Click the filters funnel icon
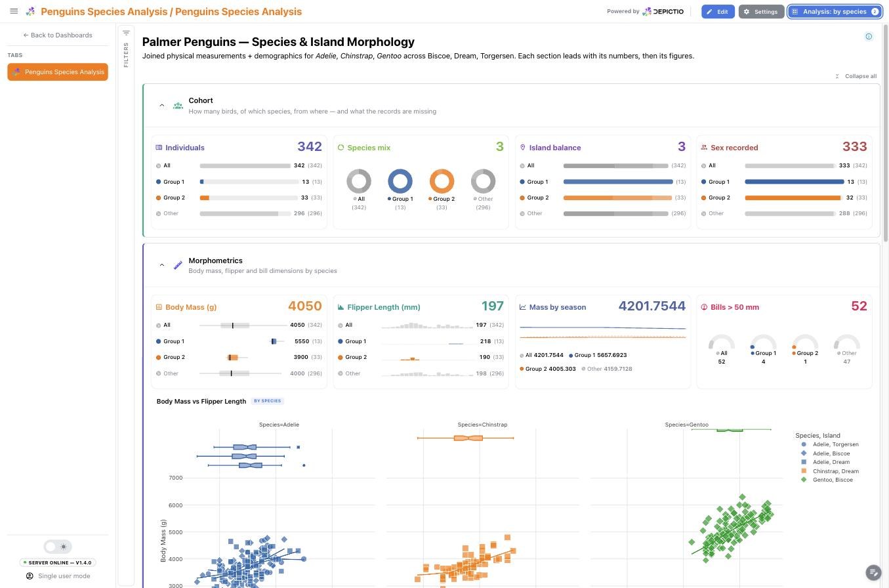The height and width of the screenshot is (588, 889). [126, 33]
